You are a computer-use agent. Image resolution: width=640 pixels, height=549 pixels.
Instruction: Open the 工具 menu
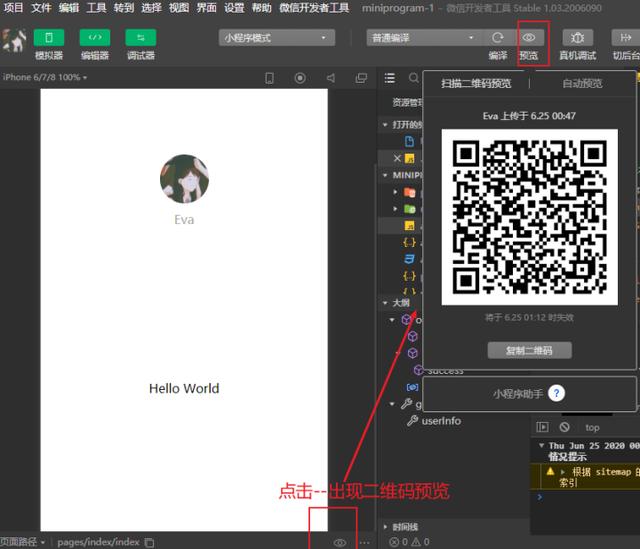point(96,8)
